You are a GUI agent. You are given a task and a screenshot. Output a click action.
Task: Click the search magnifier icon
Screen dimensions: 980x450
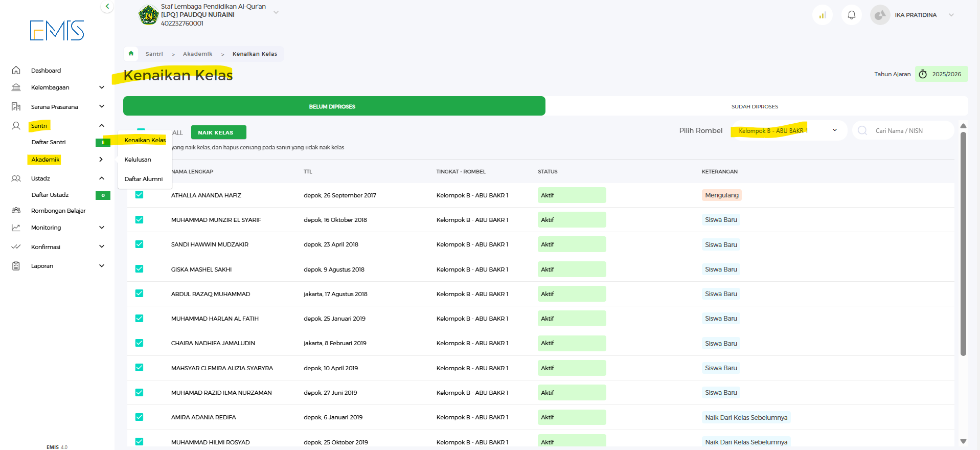pos(862,130)
